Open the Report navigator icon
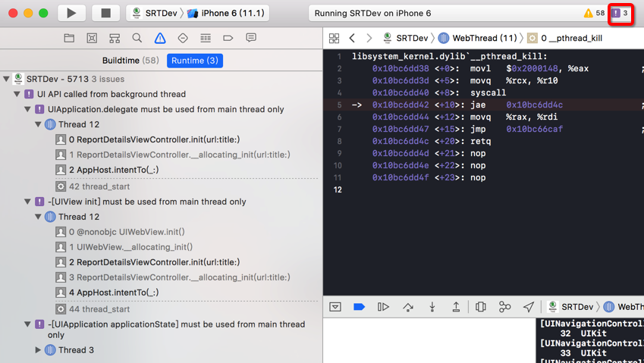 click(x=251, y=38)
